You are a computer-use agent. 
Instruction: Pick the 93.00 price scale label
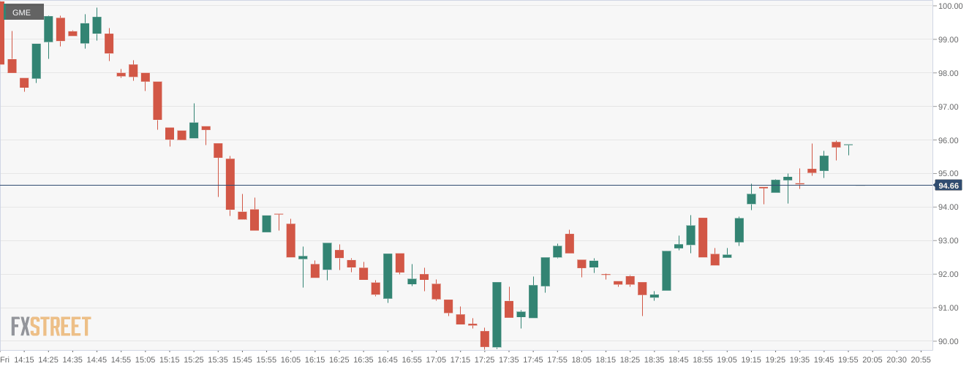(950, 240)
